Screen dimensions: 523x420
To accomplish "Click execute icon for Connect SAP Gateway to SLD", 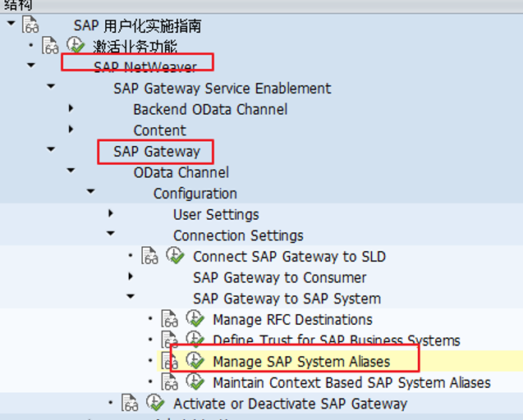I will [175, 256].
